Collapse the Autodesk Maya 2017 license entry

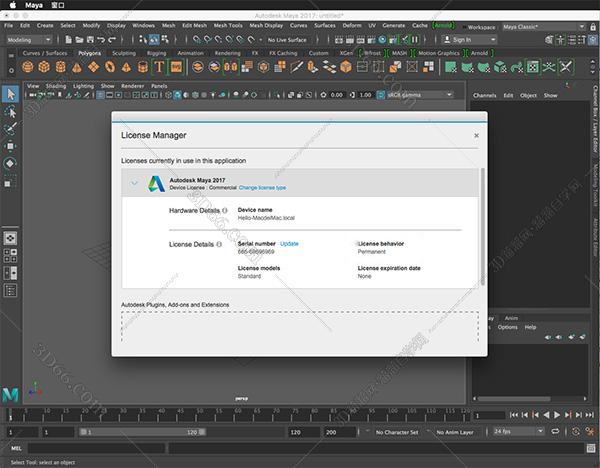coord(134,183)
